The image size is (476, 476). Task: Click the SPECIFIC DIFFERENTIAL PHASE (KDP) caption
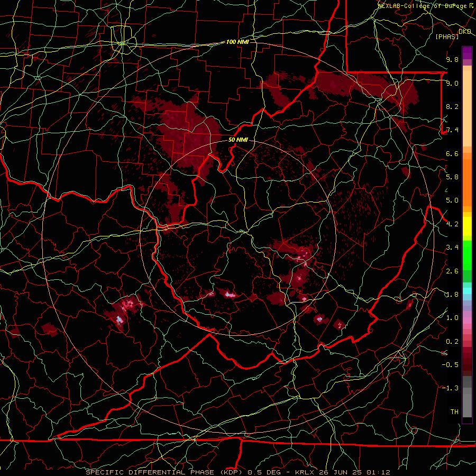165,472
